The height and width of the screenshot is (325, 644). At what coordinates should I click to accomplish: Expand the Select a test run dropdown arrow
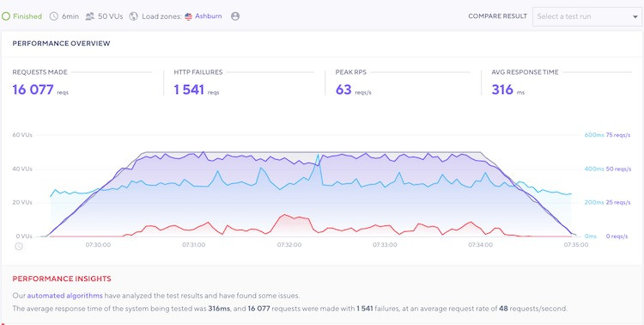click(x=635, y=17)
